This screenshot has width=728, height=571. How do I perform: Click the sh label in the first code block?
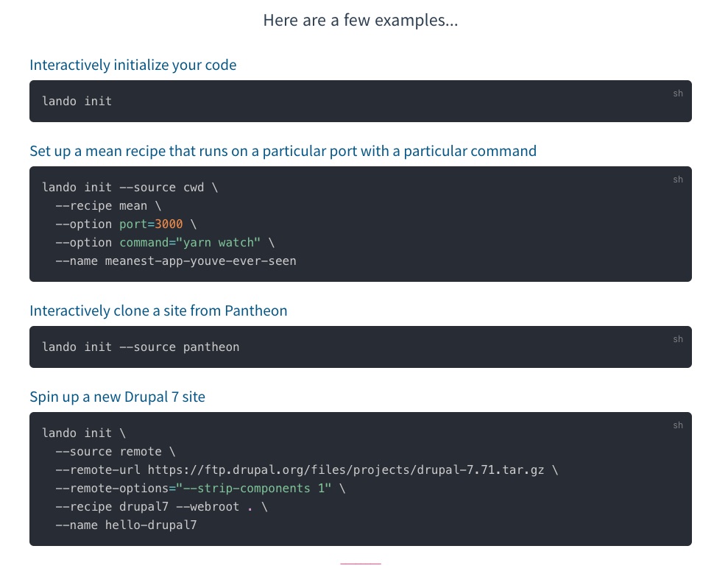[x=678, y=93]
